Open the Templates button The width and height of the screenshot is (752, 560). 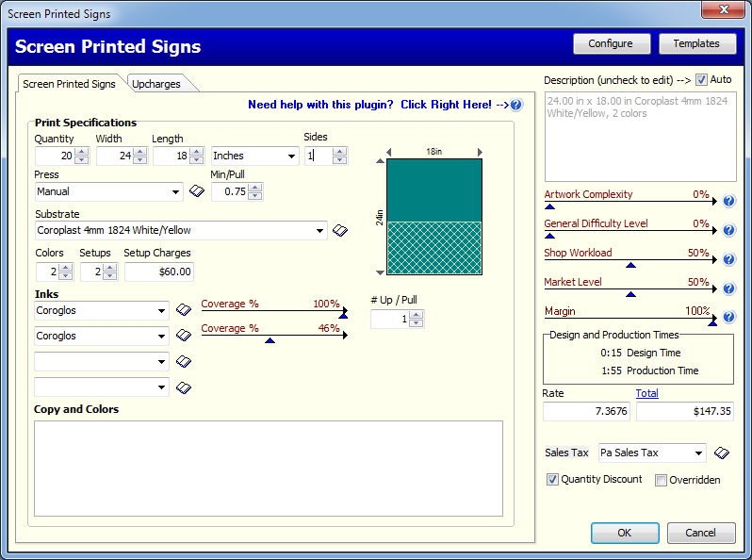(x=696, y=43)
